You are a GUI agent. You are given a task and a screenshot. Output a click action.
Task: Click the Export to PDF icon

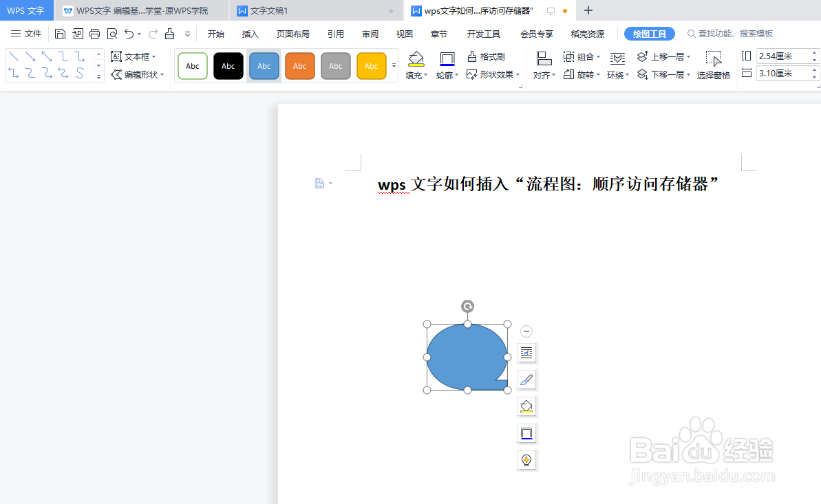coord(78,34)
